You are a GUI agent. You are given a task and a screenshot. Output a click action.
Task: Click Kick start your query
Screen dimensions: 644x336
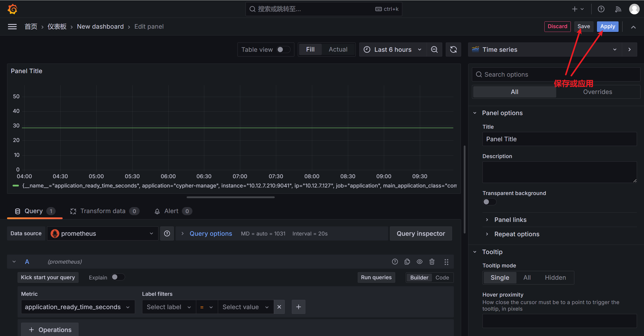coord(48,277)
